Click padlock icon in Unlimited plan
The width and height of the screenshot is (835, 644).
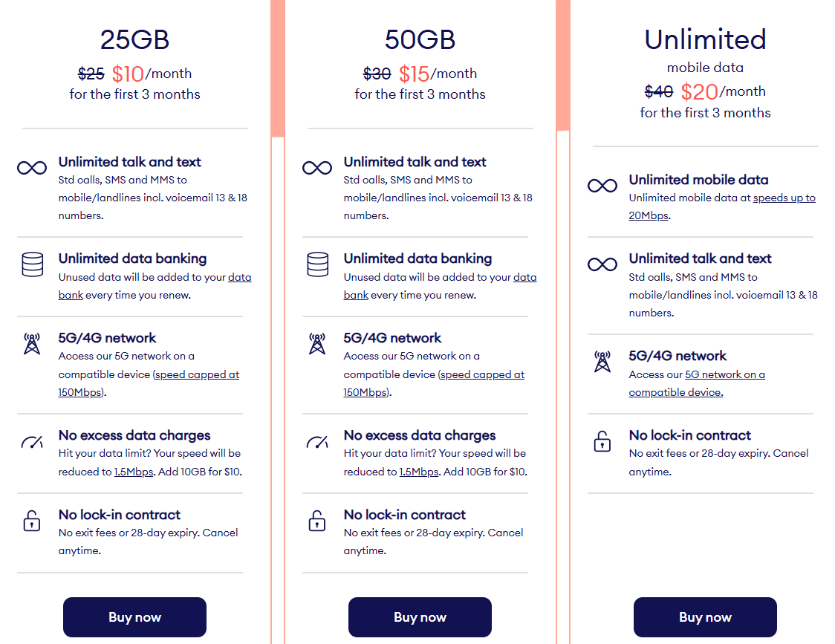[602, 441]
